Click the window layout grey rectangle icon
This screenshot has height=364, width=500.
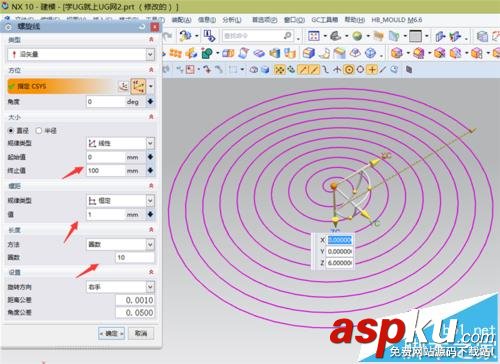pos(415,36)
